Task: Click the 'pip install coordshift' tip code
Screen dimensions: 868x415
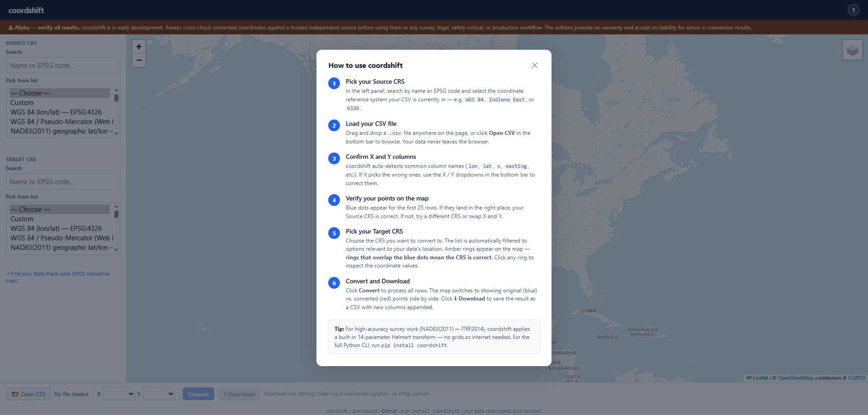Action: pyautogui.click(x=414, y=345)
